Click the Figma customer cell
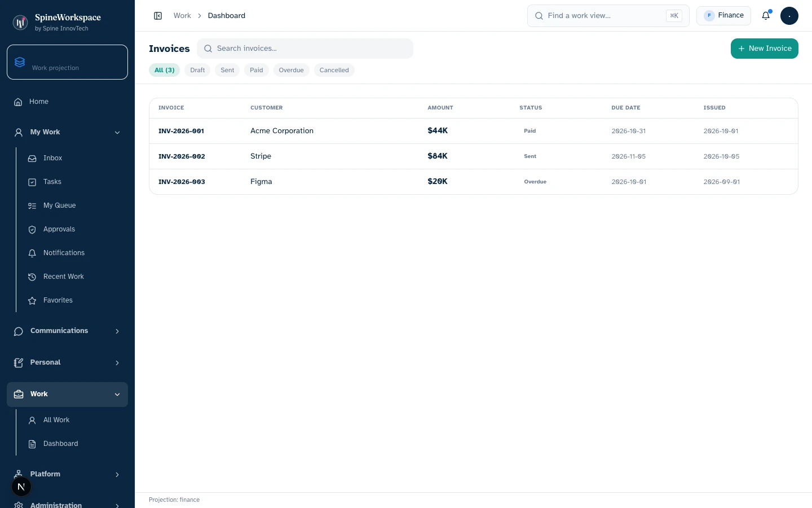This screenshot has width=812, height=508. pos(261,182)
